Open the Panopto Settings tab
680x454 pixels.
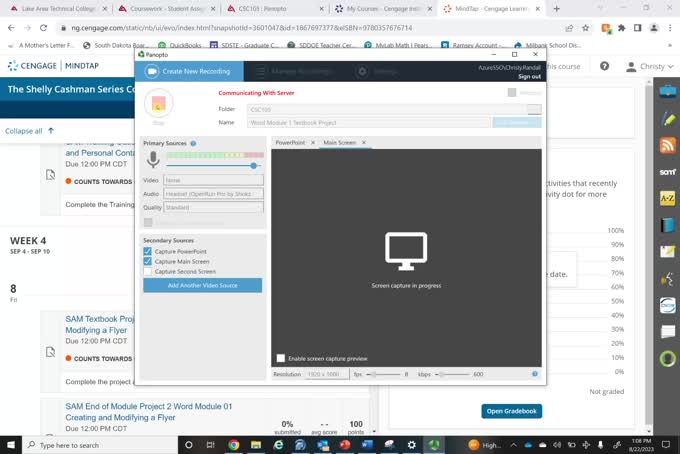click(x=376, y=71)
